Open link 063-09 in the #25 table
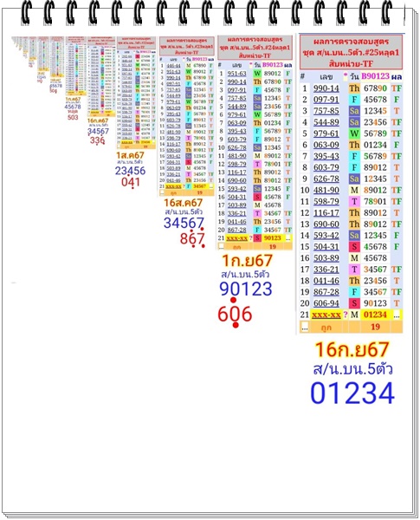 click(x=326, y=145)
